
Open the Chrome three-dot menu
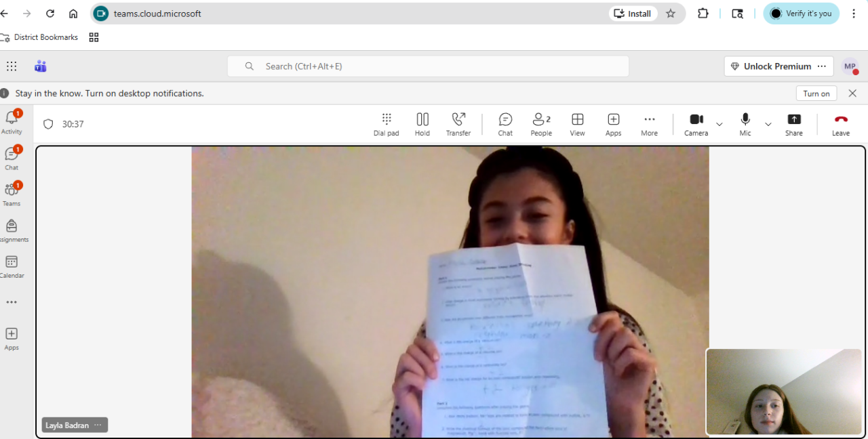(854, 14)
